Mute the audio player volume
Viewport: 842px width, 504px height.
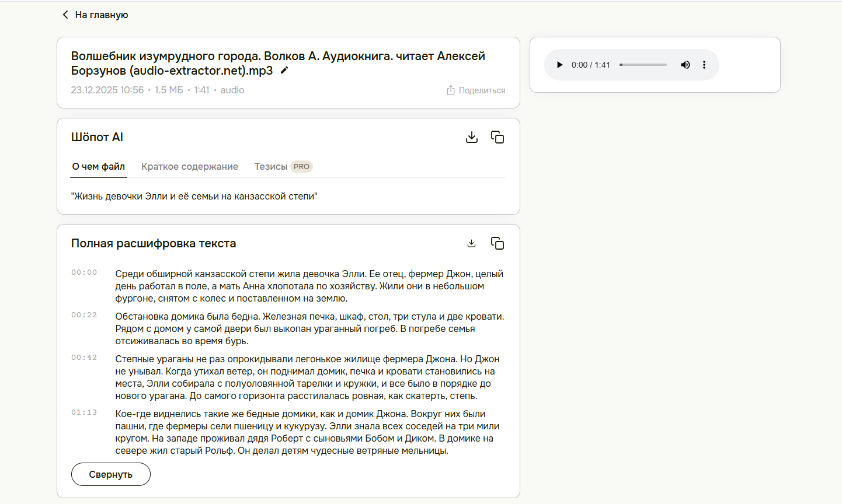click(x=686, y=65)
